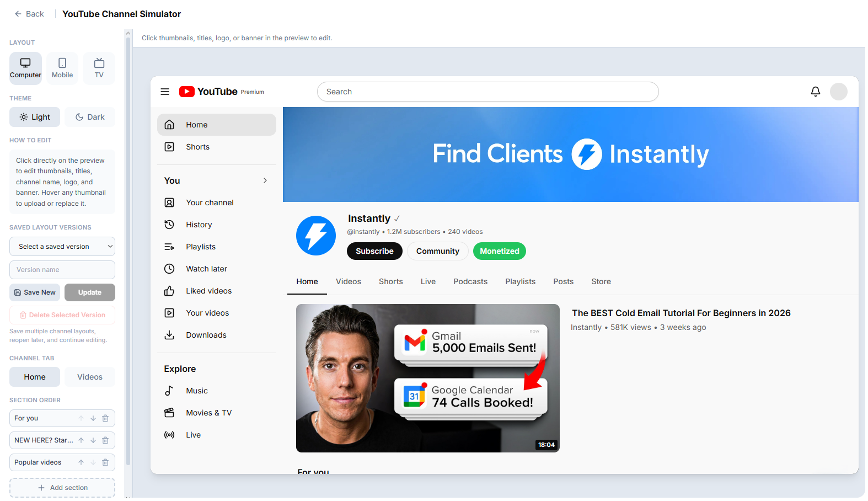Switch to the Podcasts tab
Viewport: 868px width, 501px height.
click(x=470, y=281)
